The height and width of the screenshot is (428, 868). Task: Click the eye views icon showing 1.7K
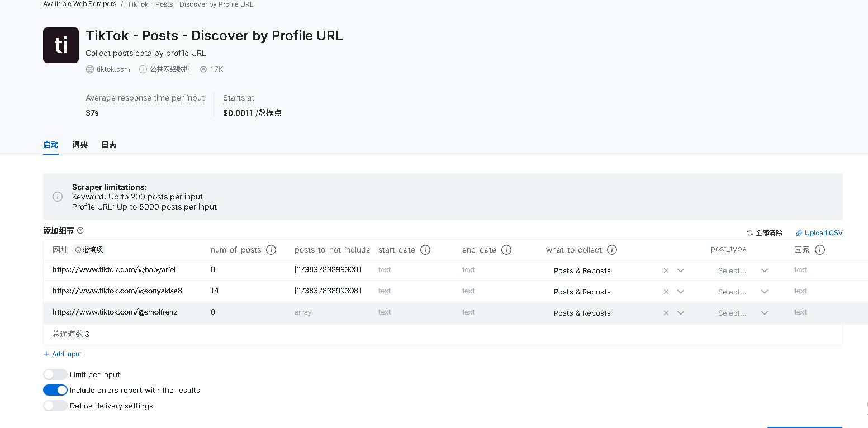(203, 69)
